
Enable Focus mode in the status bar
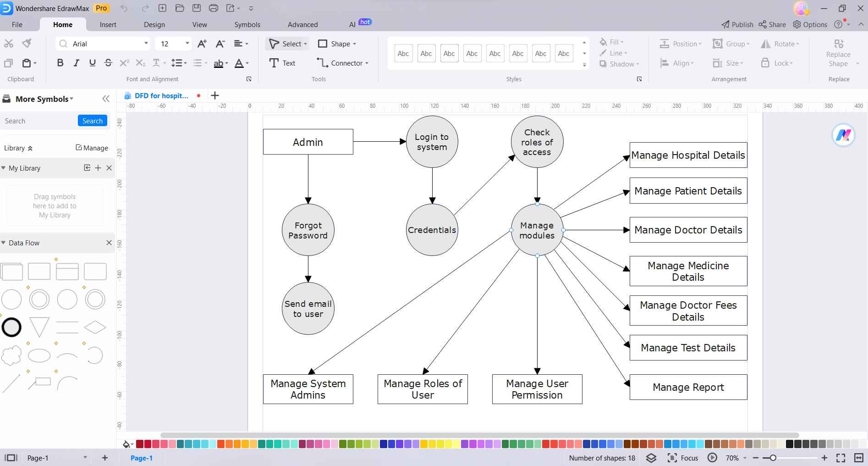683,457
